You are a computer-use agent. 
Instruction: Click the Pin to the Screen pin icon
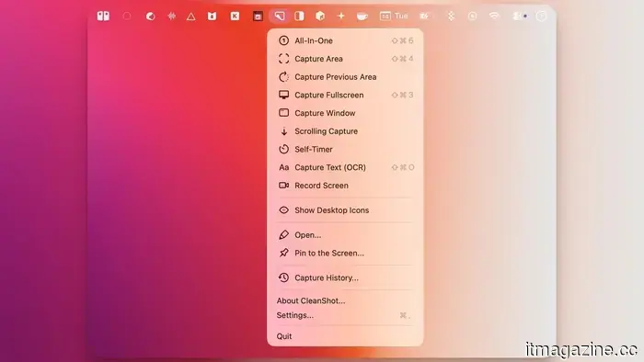coord(283,253)
